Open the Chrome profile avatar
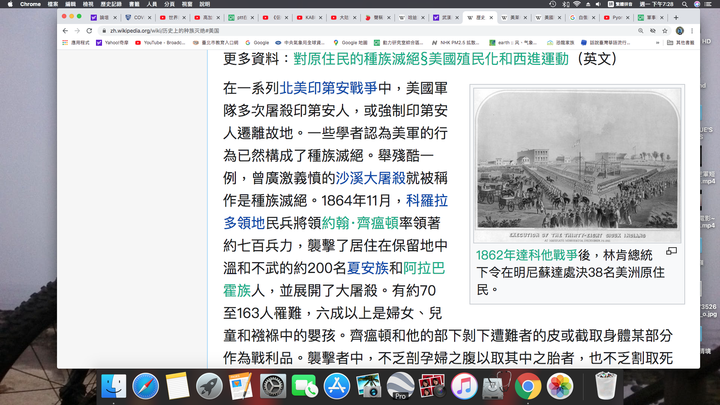This screenshot has height=405, width=720. click(680, 31)
